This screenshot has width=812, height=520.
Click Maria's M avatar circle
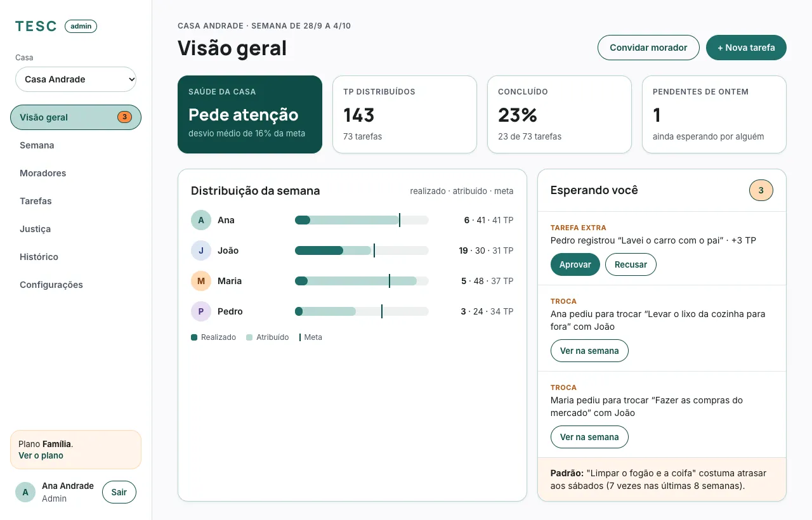(201, 281)
